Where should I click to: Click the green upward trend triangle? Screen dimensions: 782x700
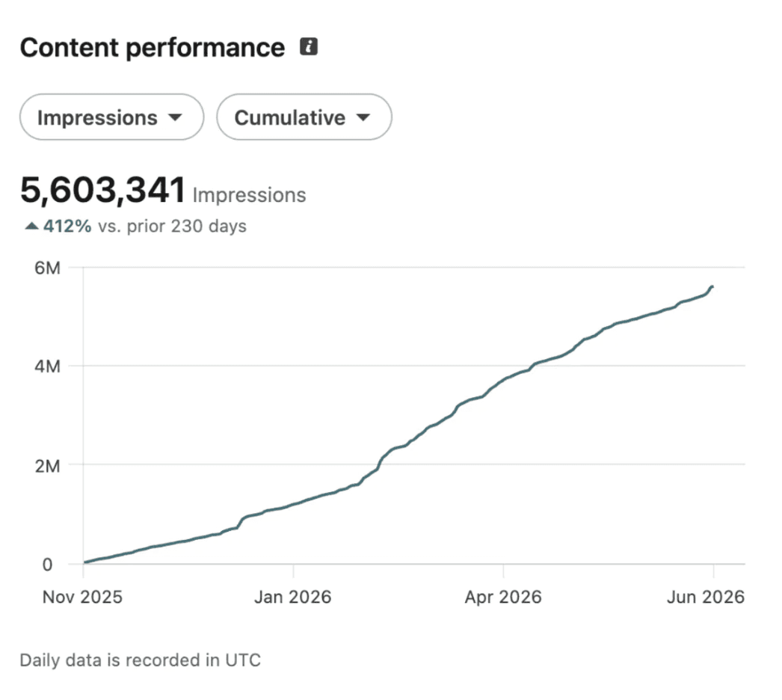[31, 226]
